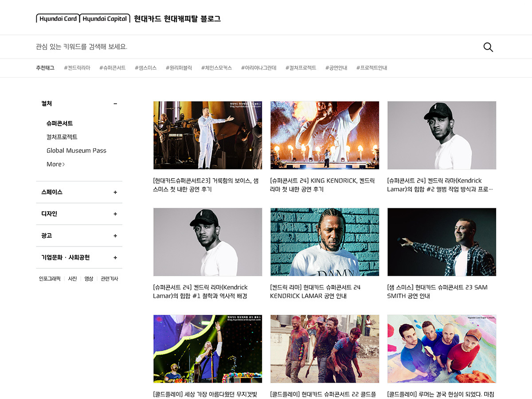Expand the 광고 category plus icon
Screen dimensions: 532x399
click(115, 236)
